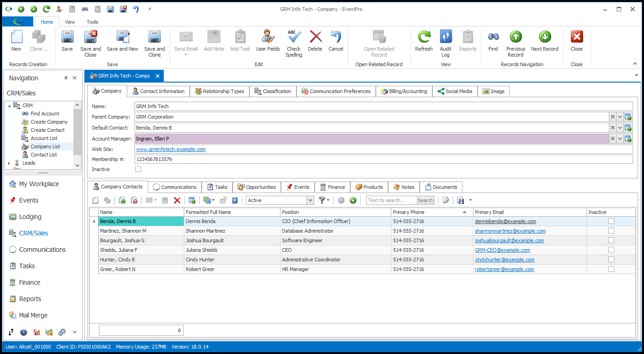Open the Account Manager dropdown arrow
The height and width of the screenshot is (354, 644).
click(620, 139)
